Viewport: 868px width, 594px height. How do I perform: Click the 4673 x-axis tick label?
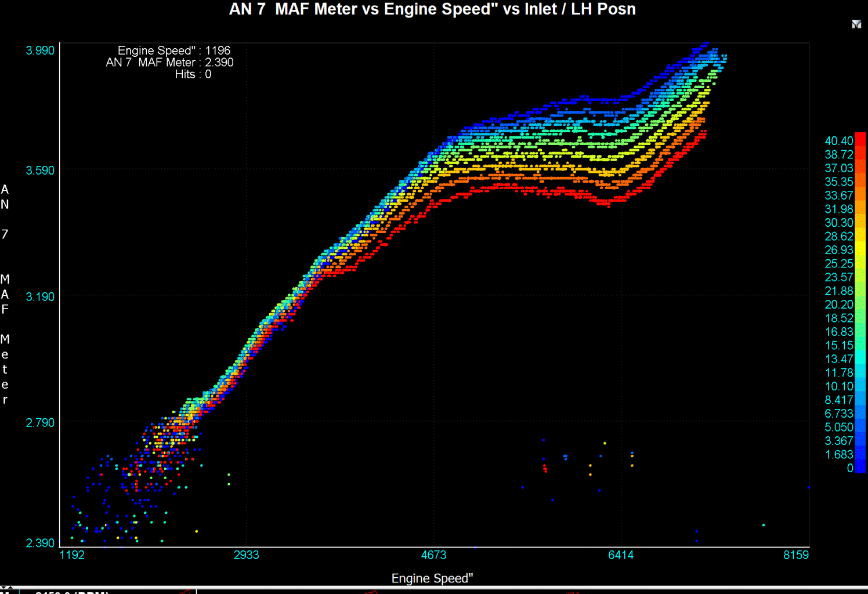click(433, 555)
